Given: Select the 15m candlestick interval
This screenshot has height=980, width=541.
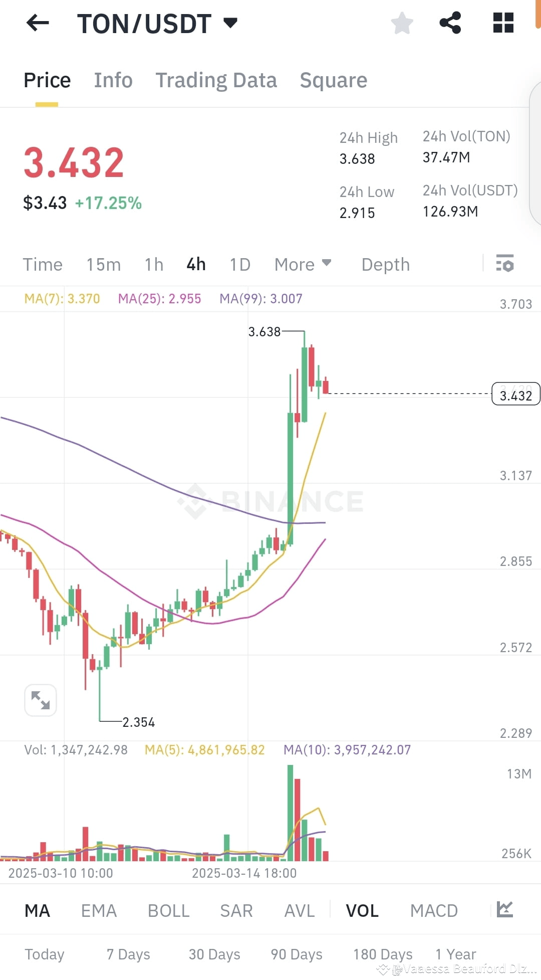Looking at the screenshot, I should [104, 264].
